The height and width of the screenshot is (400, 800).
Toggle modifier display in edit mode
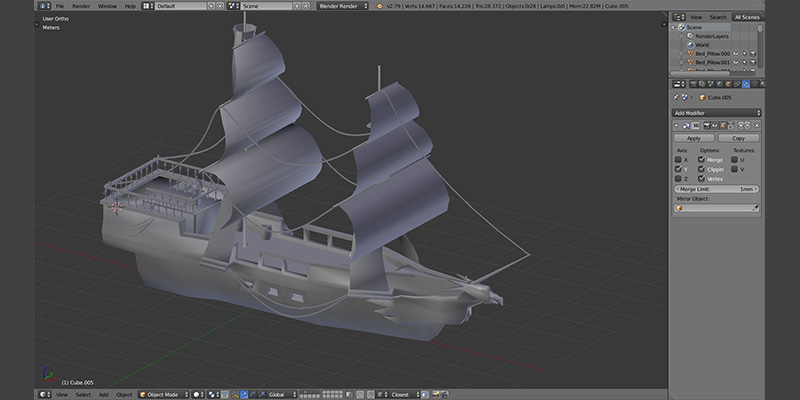[723, 125]
